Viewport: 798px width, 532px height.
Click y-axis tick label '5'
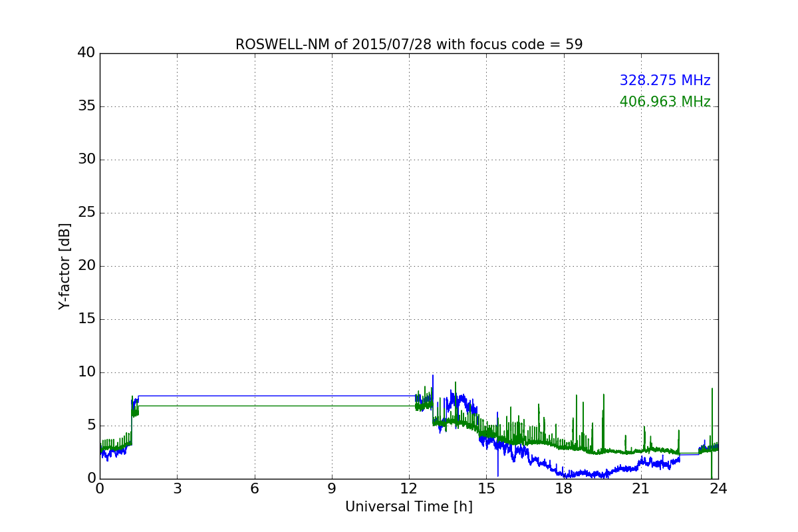tap(90, 425)
